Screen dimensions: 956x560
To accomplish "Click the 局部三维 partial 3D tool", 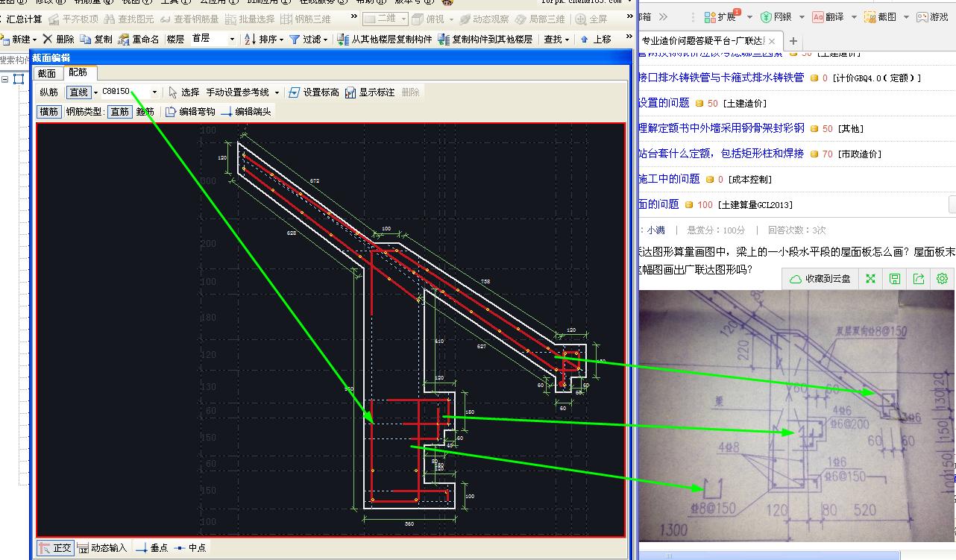I will coord(540,19).
